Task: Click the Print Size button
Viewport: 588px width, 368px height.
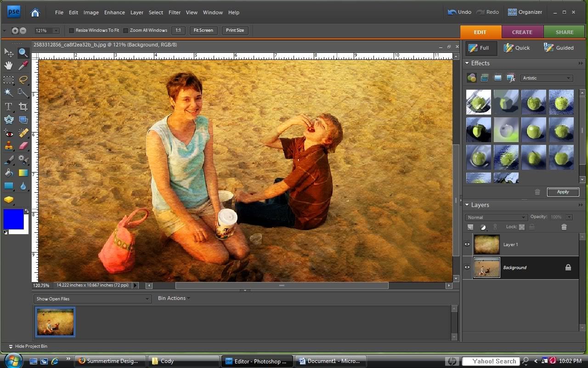Action: pyautogui.click(x=235, y=30)
